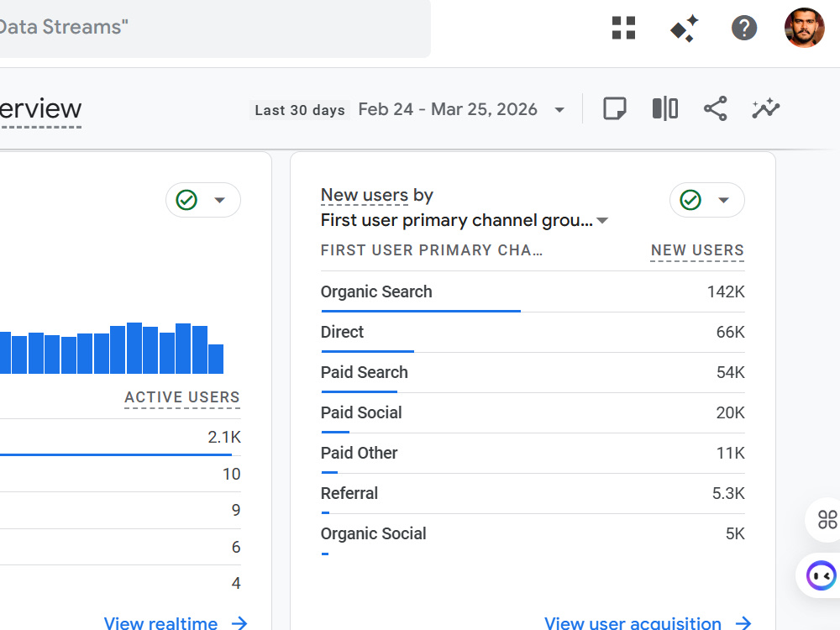Open the floating purple chatbot assistant icon
840x630 pixels.
click(x=821, y=576)
